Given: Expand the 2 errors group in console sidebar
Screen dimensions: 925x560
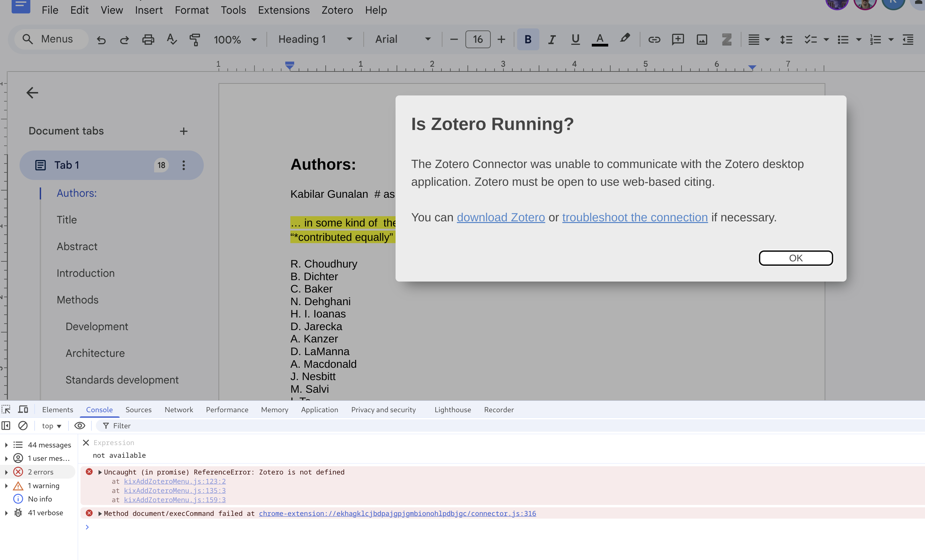Looking at the screenshot, I should [7, 472].
